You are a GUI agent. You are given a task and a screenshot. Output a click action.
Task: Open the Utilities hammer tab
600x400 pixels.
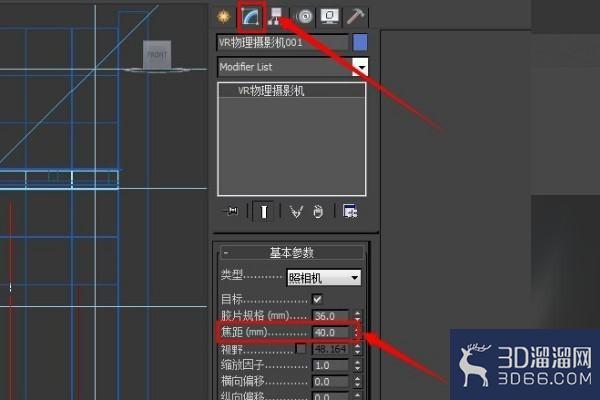(355, 16)
